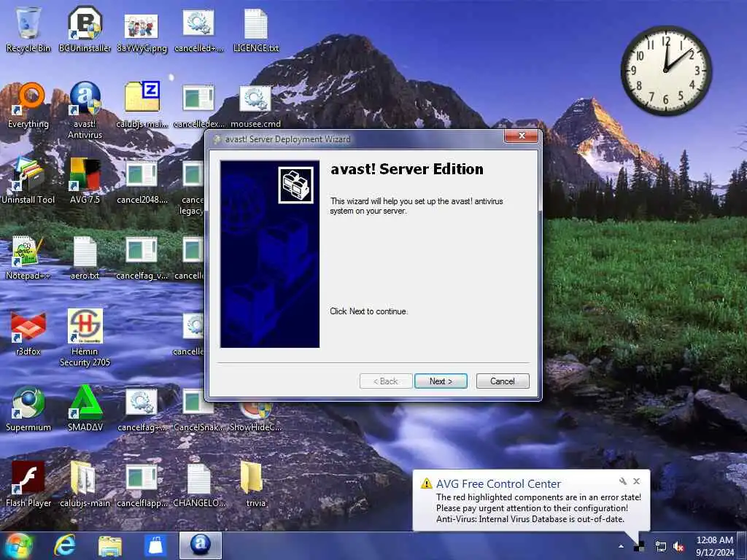Click Next in avast! Server Deployment Wizard

(x=441, y=381)
